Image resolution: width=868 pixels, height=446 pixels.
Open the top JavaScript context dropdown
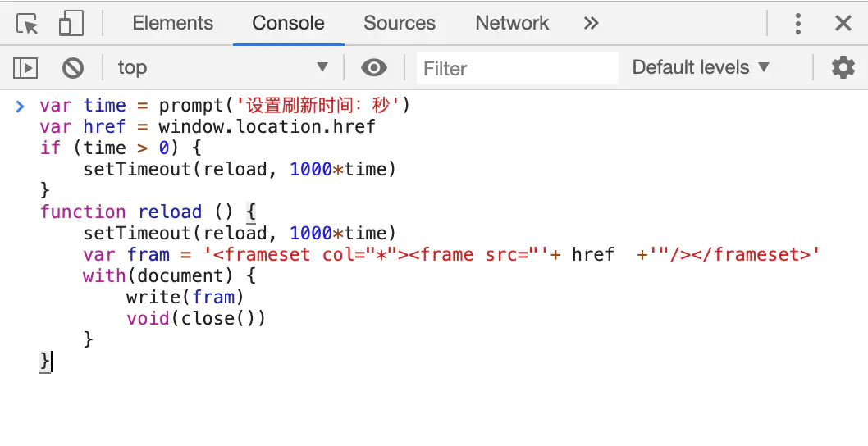222,68
